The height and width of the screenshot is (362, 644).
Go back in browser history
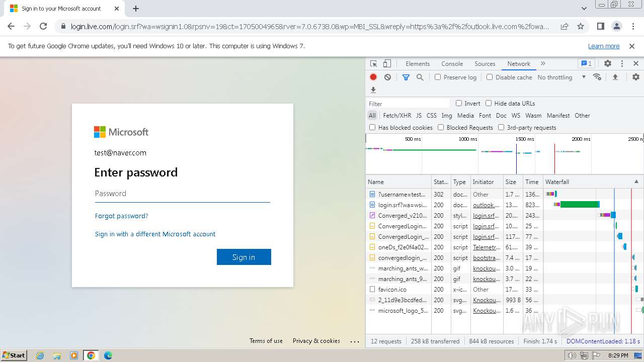[11, 26]
